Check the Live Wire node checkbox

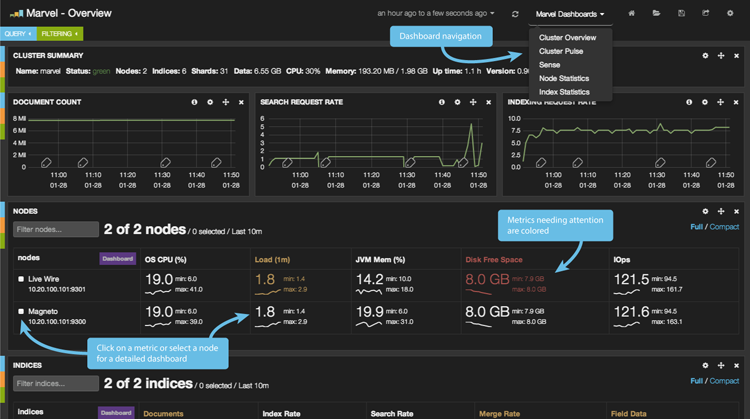[21, 279]
